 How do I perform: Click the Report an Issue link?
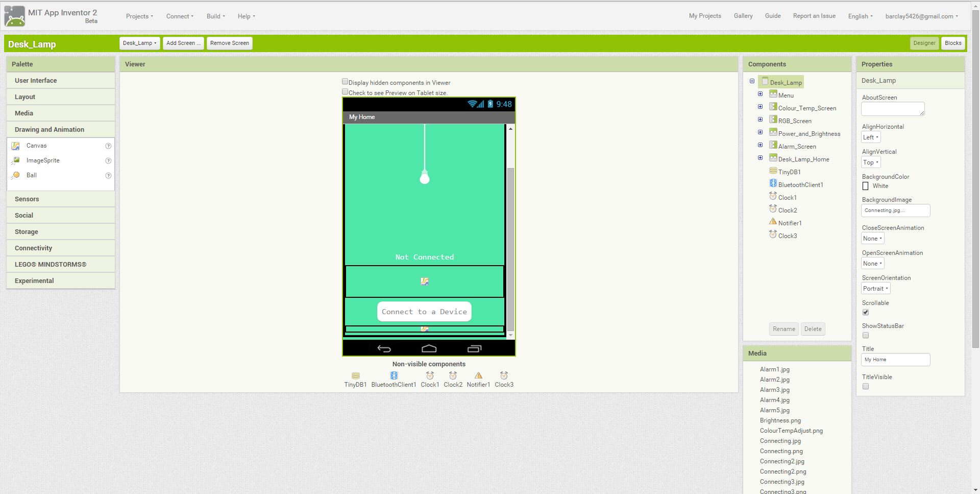point(814,16)
